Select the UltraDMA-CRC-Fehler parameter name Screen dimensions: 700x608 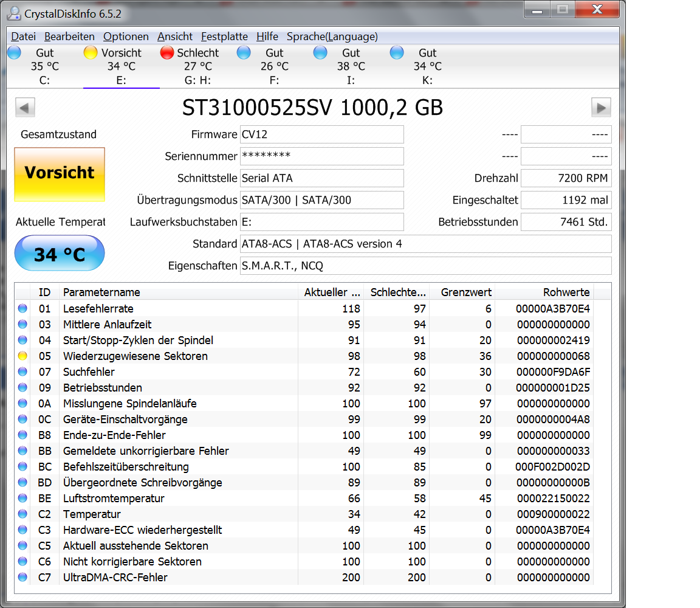tap(115, 577)
